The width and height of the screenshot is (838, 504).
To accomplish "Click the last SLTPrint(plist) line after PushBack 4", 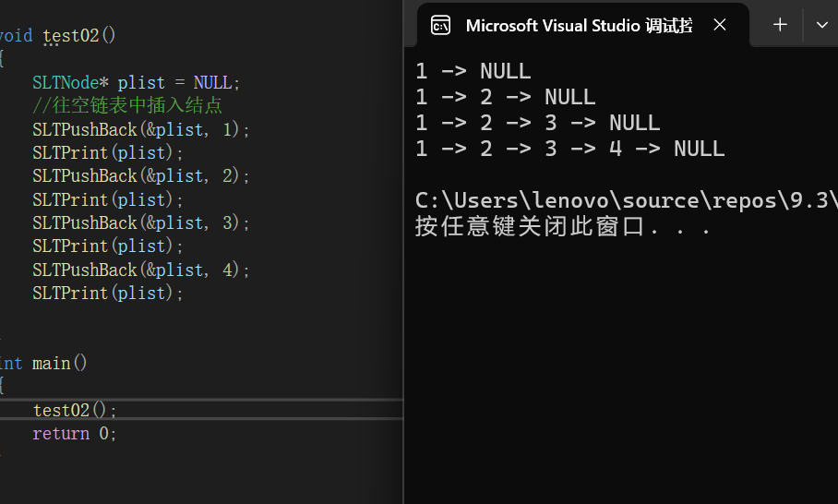I will click(x=108, y=294).
